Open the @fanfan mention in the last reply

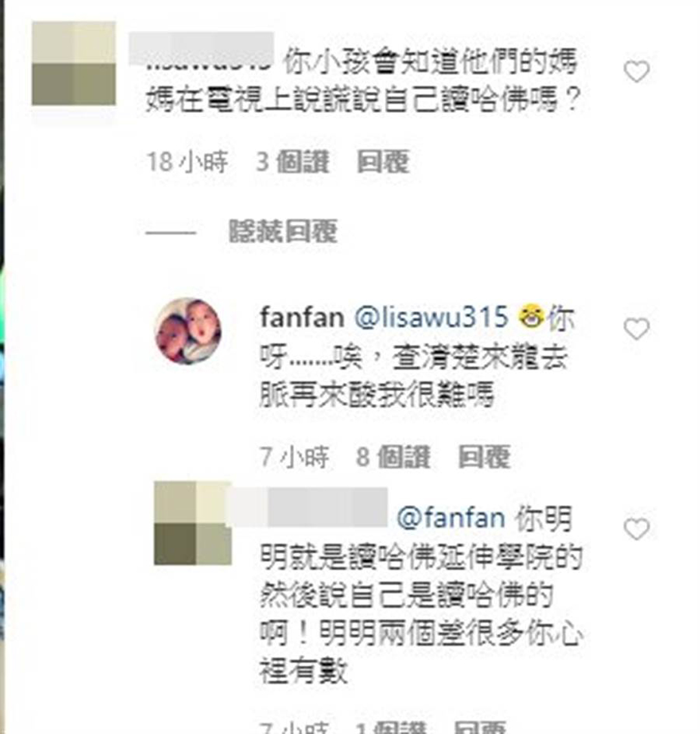pos(451,518)
